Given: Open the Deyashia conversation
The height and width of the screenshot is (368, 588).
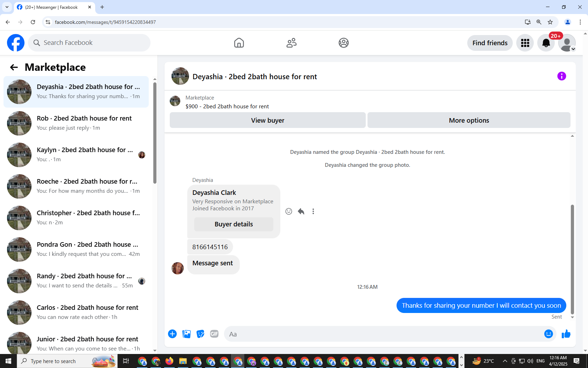Looking at the screenshot, I should pos(76,92).
